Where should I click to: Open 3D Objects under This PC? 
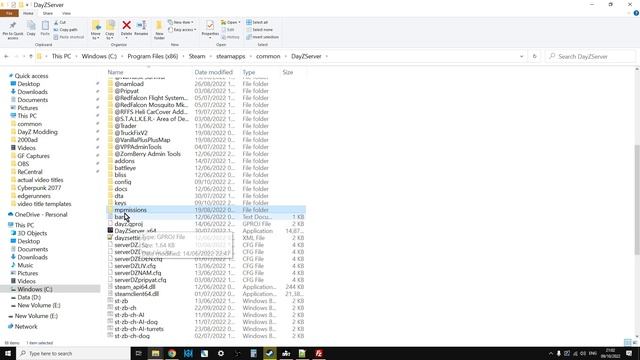(x=32, y=233)
